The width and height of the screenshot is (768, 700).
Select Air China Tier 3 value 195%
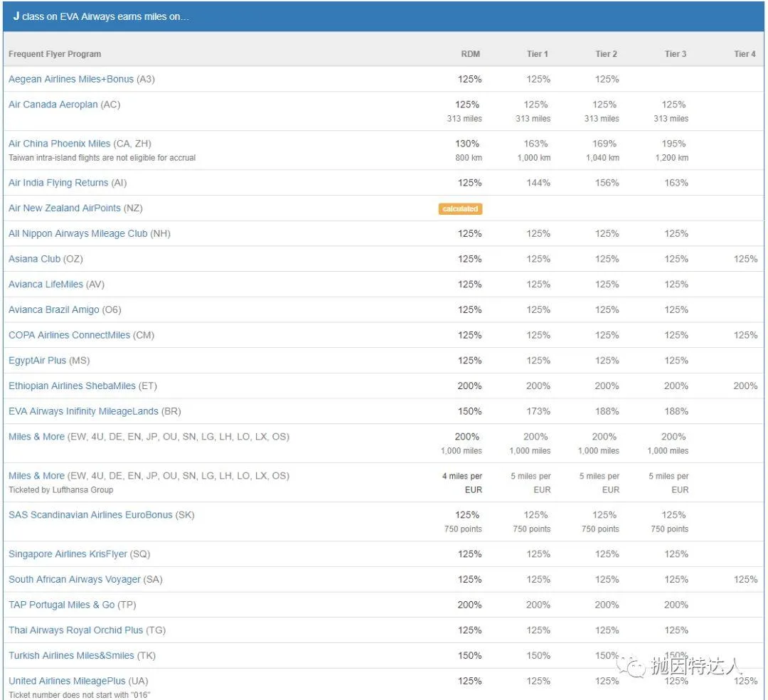674,144
